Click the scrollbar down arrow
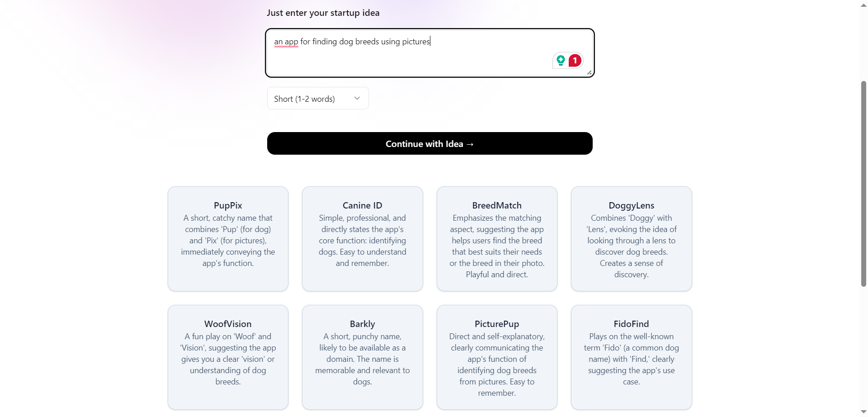This screenshot has width=868, height=417. tap(863, 412)
